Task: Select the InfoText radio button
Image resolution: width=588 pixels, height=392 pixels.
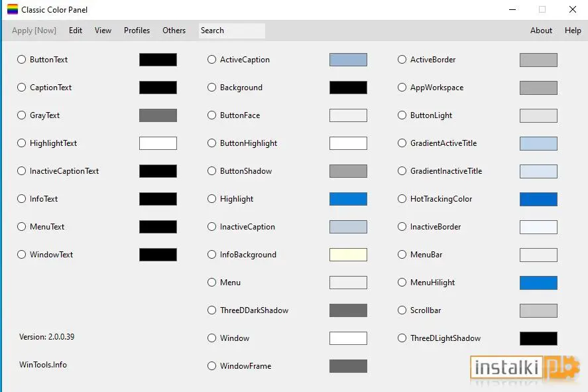Action: pos(21,198)
